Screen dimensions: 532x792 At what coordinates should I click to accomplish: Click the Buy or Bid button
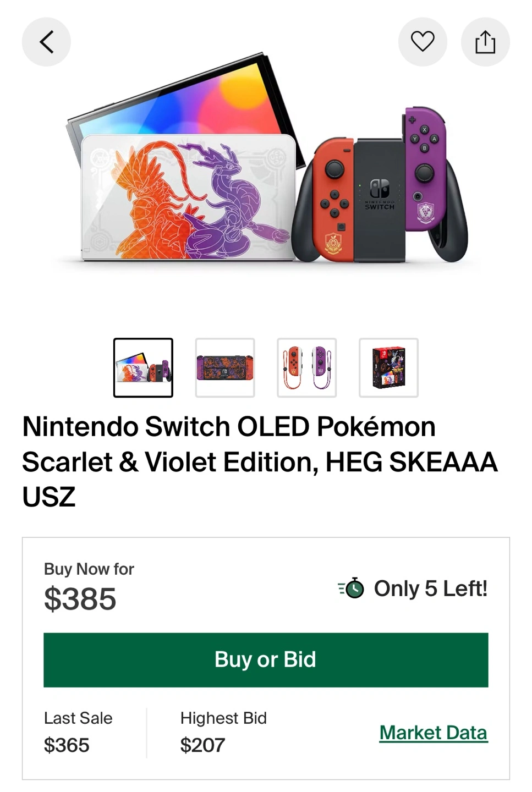pyautogui.click(x=266, y=659)
